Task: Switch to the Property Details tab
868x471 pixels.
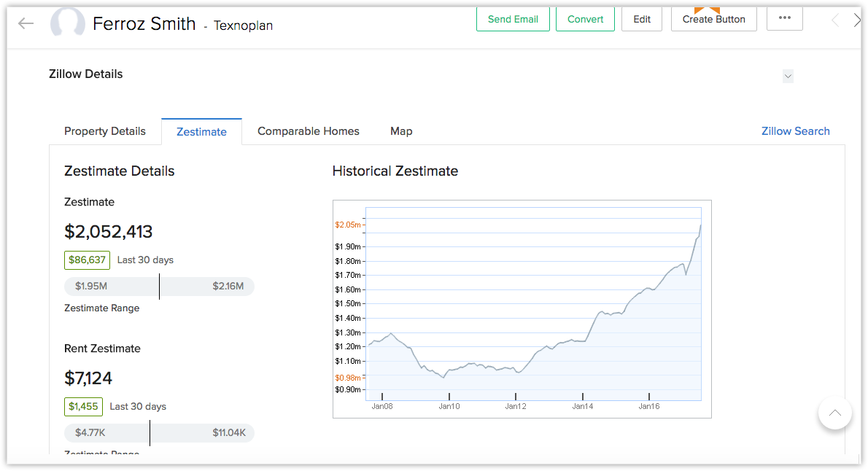Action: tap(104, 131)
